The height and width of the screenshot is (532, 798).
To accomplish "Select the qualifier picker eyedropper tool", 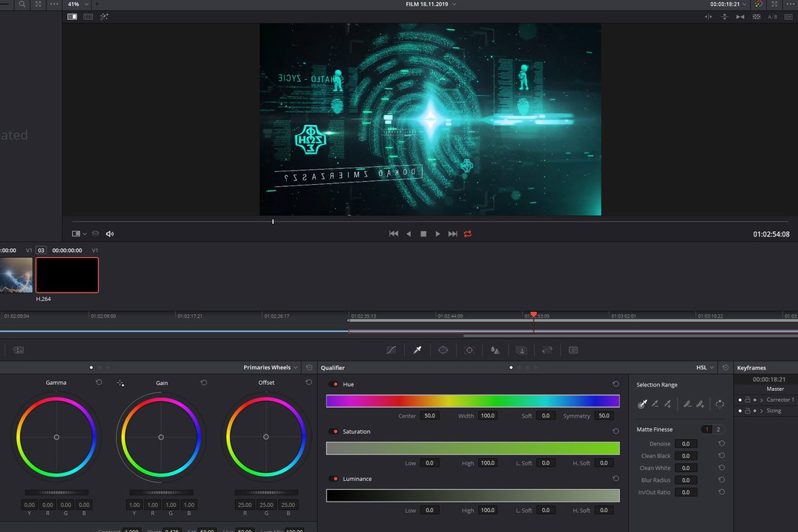I will tap(642, 403).
